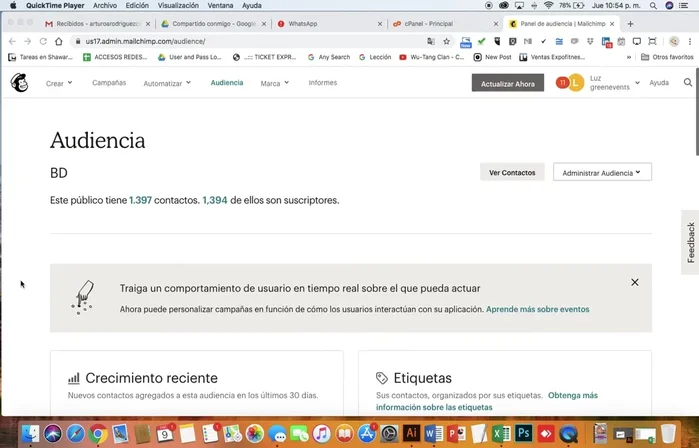
Task: Click the 1,394 suscriptores count link
Action: coord(215,200)
